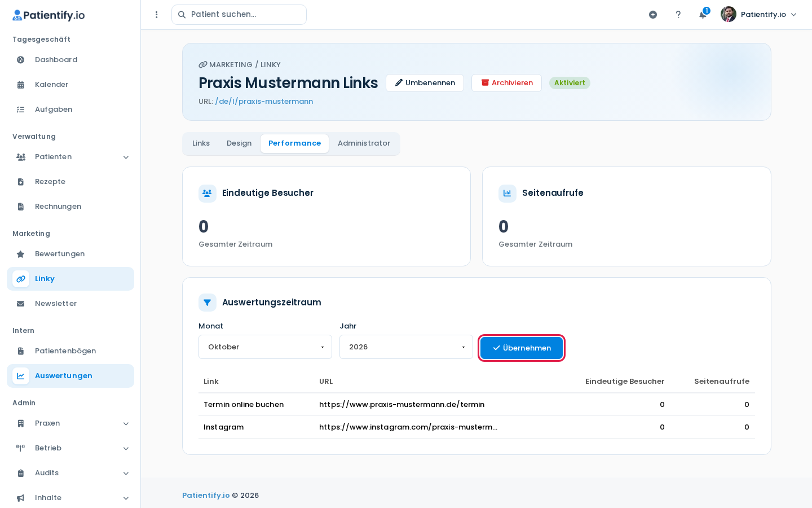Switch to the Links tab
The image size is (812, 508).
coord(201,143)
